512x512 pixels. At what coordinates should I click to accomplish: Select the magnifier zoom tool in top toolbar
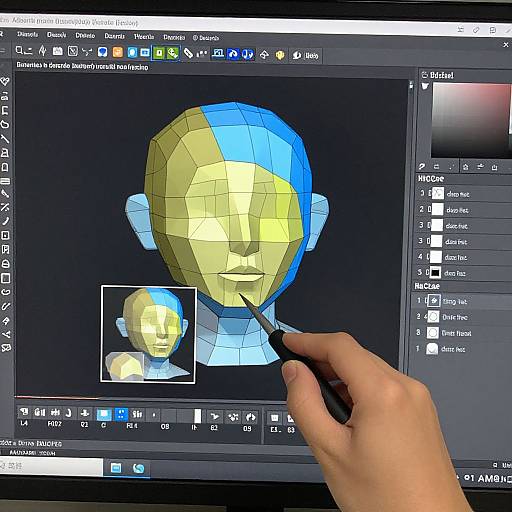[x=19, y=51]
